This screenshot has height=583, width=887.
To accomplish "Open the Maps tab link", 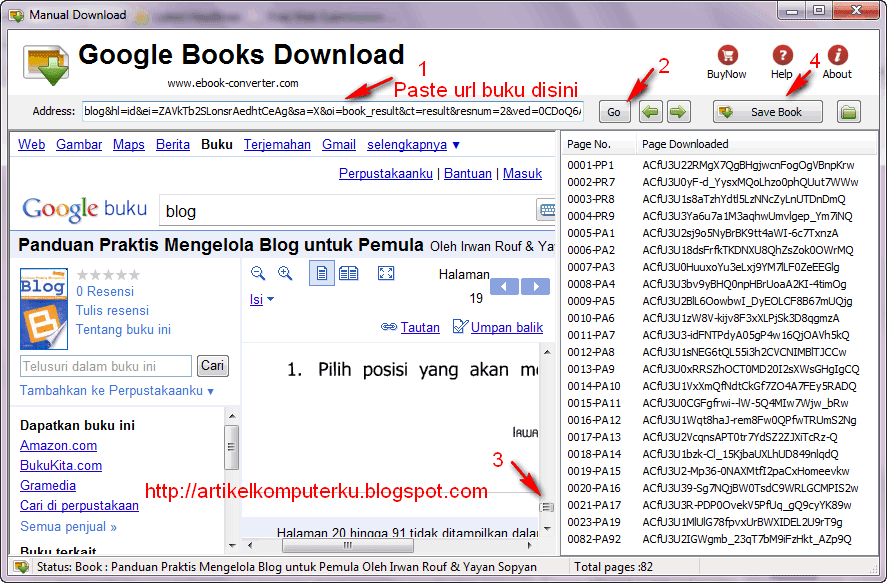I will pyautogui.click(x=129, y=145).
